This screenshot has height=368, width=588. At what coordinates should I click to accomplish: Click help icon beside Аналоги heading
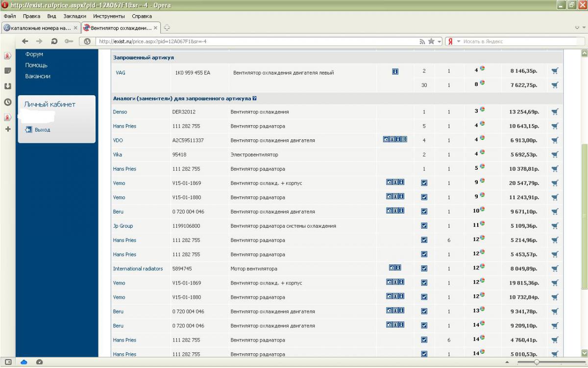click(255, 98)
